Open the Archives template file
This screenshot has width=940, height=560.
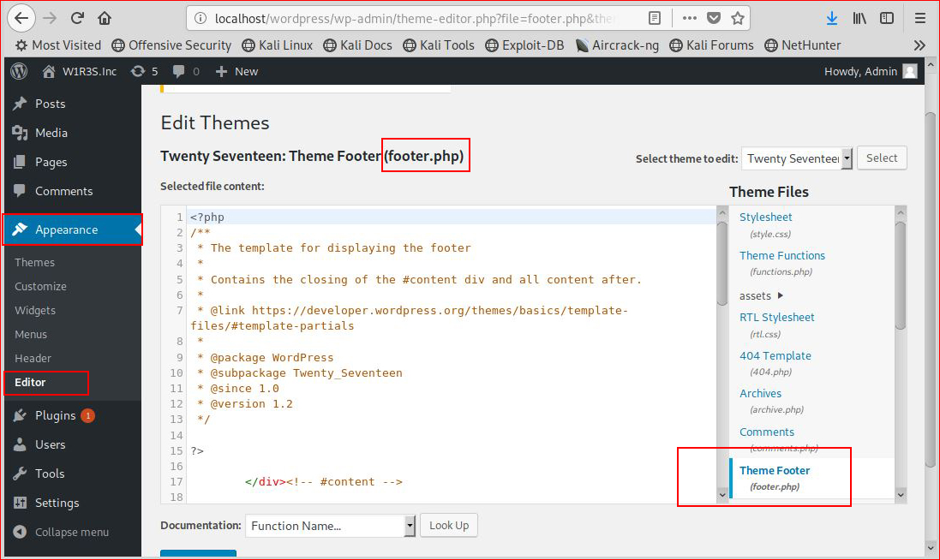point(760,393)
